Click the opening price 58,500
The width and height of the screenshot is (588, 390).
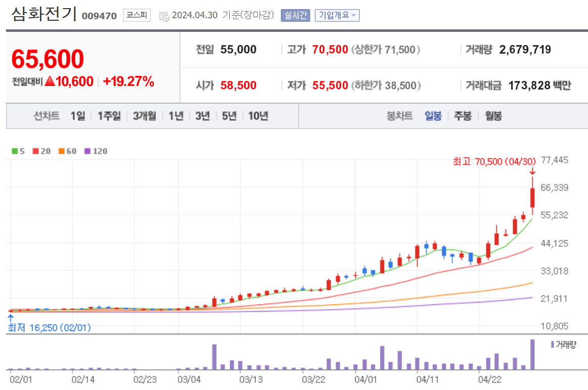238,85
